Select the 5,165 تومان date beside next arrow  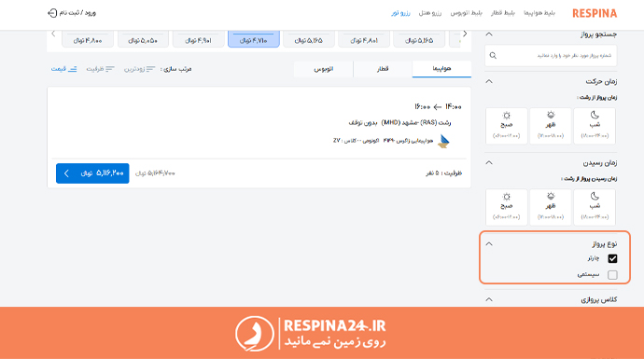pyautogui.click(x=419, y=39)
